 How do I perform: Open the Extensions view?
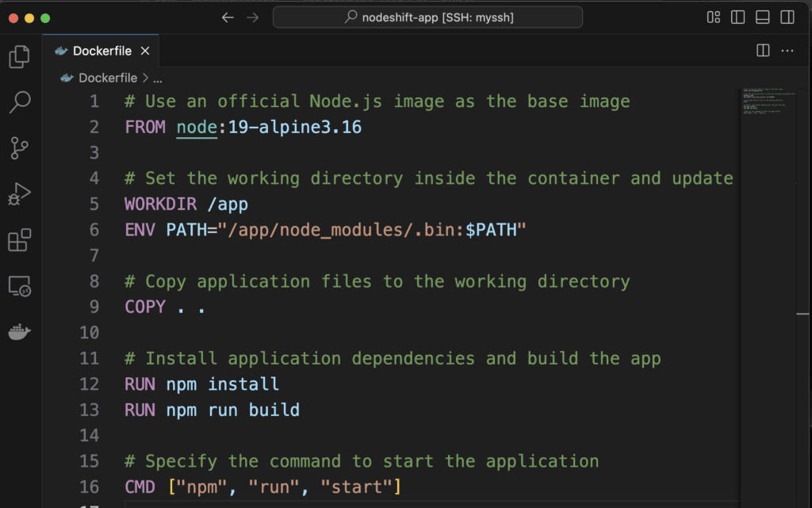coord(19,240)
